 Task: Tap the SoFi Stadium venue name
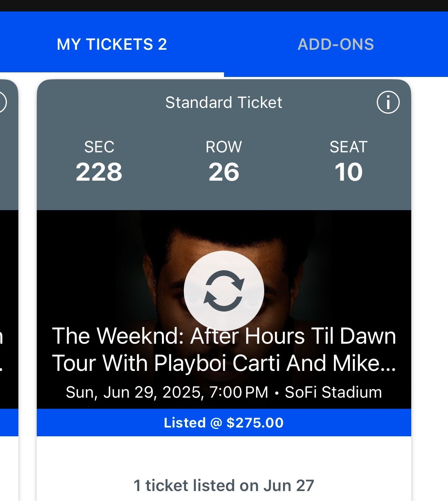[333, 392]
